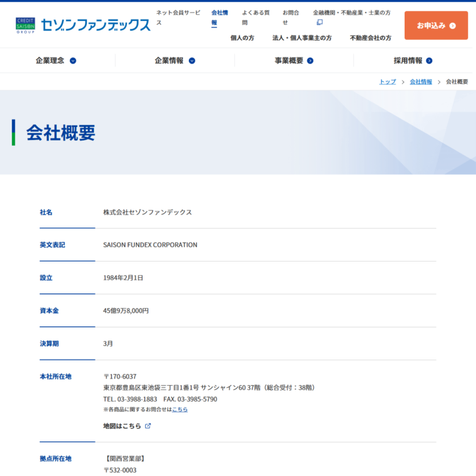Click the orange お申込み button
476x476 pixels.
pos(436,25)
